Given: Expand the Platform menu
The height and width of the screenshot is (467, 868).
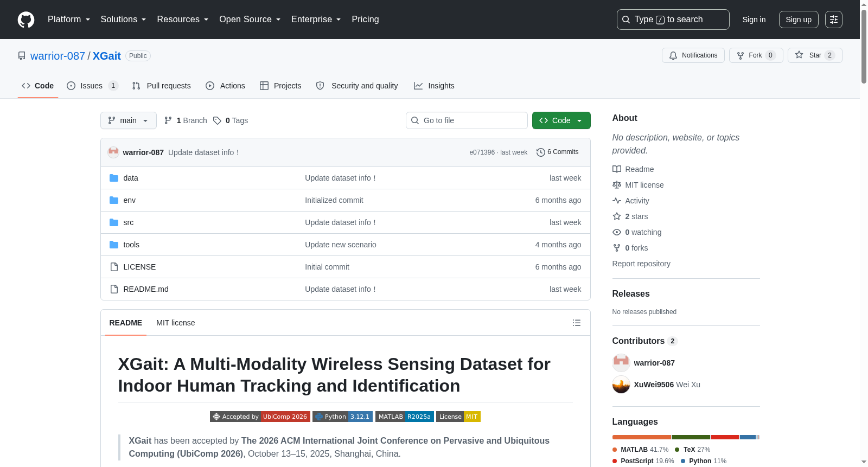Looking at the screenshot, I should click(69, 20).
